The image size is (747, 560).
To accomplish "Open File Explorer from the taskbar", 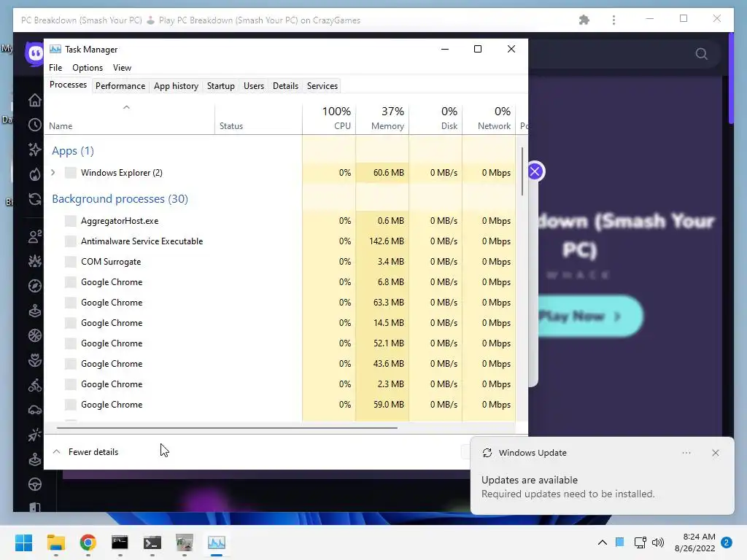I will coord(55,542).
